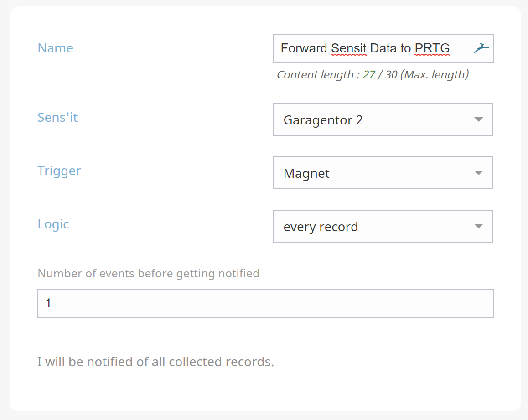The width and height of the screenshot is (528, 420).
Task: Click "Number of events before getting notified" label
Action: (x=148, y=273)
